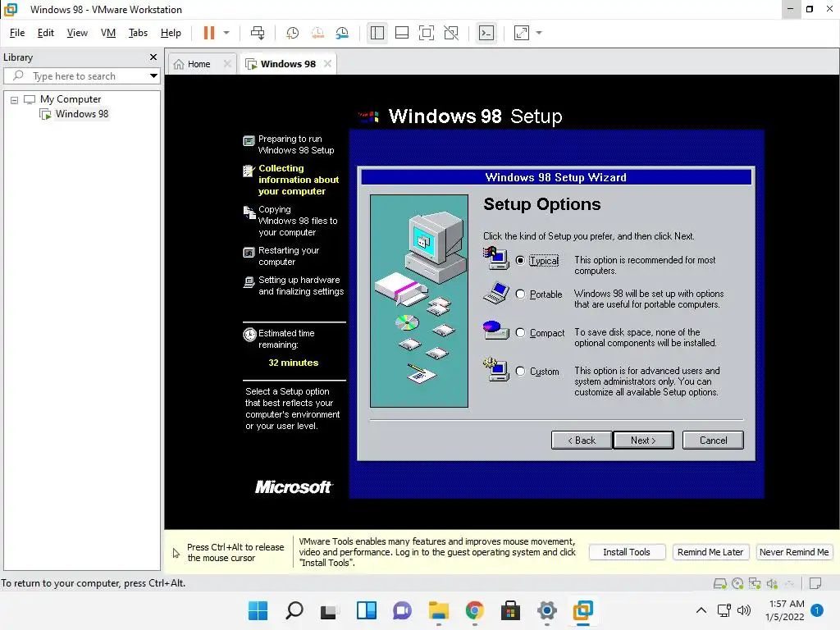Open the power options dropdown next to Pause
This screenshot has height=630, width=840.
click(x=226, y=33)
